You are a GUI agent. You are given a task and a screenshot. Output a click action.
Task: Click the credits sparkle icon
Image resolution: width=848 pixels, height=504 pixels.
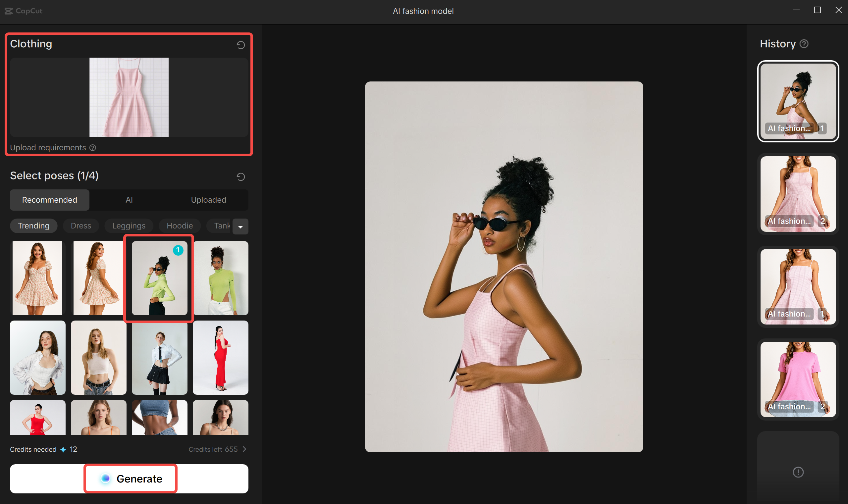(x=63, y=449)
